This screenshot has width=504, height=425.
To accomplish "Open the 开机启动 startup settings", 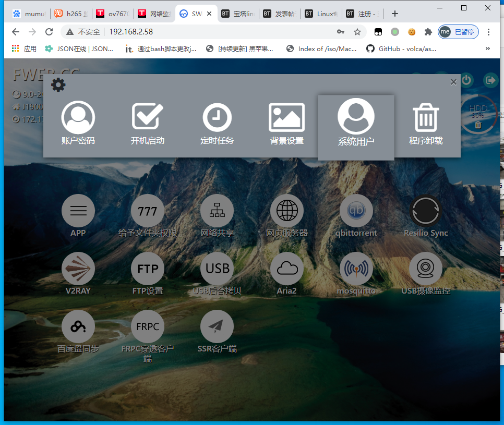I will (147, 123).
